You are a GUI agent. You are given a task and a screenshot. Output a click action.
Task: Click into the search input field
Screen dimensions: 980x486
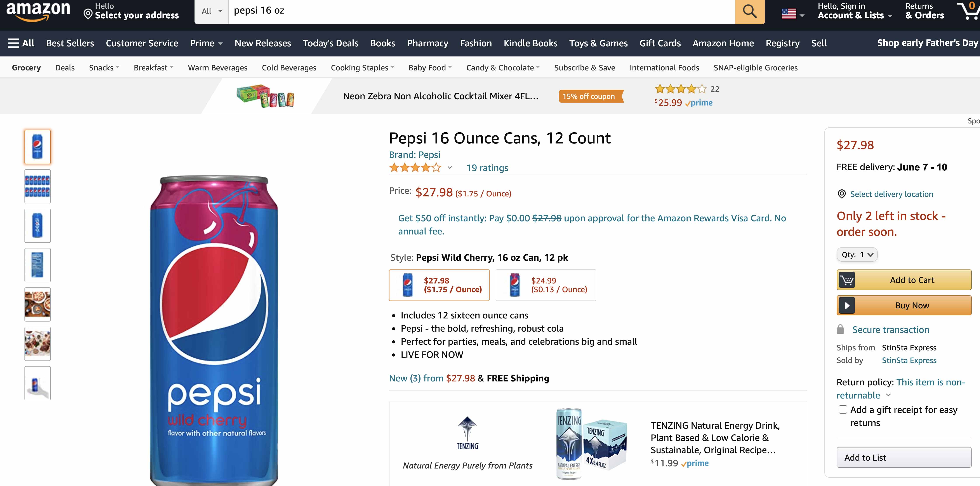point(481,11)
